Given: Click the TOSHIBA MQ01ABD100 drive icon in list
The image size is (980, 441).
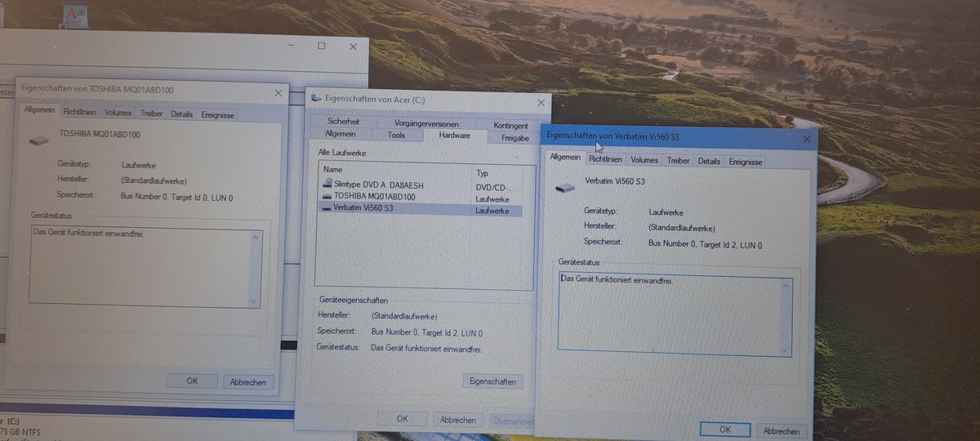Looking at the screenshot, I should (327, 197).
